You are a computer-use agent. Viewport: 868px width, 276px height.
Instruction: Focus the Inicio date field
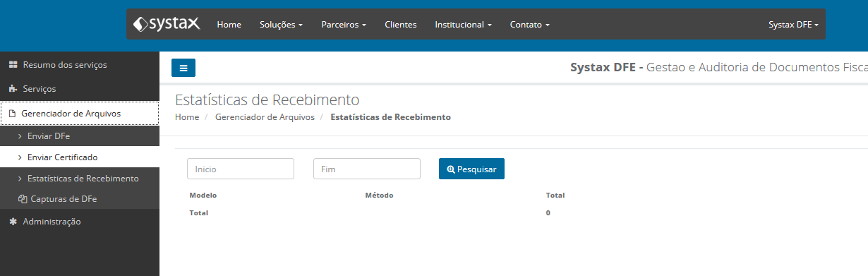coord(241,169)
